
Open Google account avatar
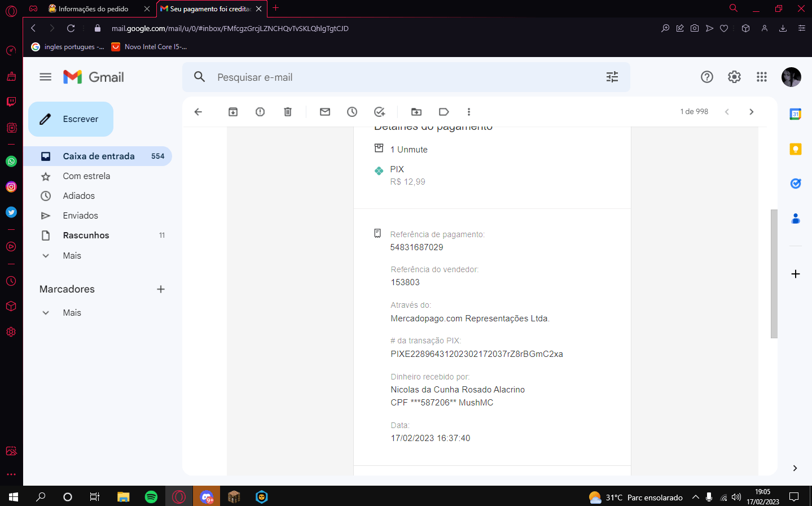point(791,77)
